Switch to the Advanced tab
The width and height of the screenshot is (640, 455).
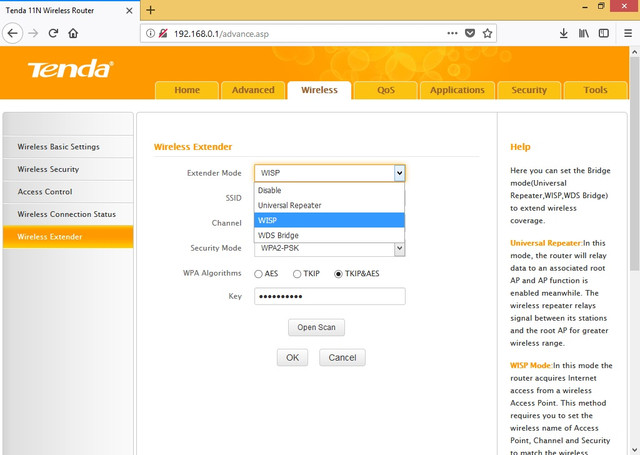pyautogui.click(x=253, y=90)
